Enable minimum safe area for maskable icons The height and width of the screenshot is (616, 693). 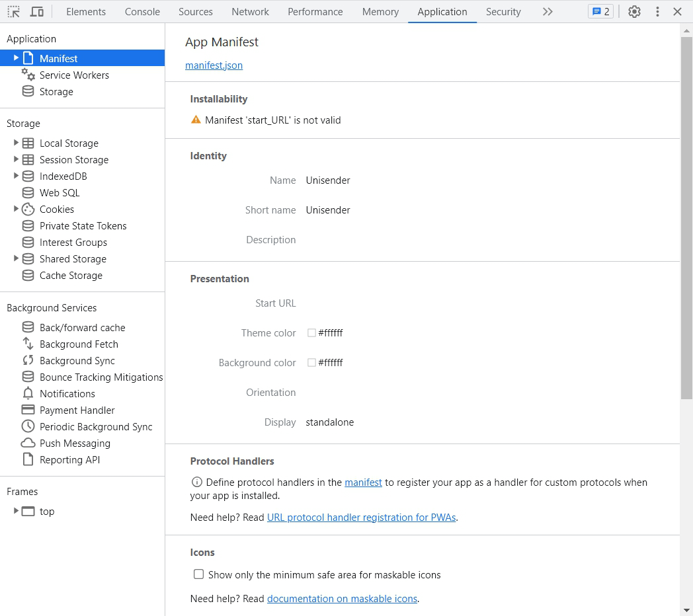pos(198,574)
